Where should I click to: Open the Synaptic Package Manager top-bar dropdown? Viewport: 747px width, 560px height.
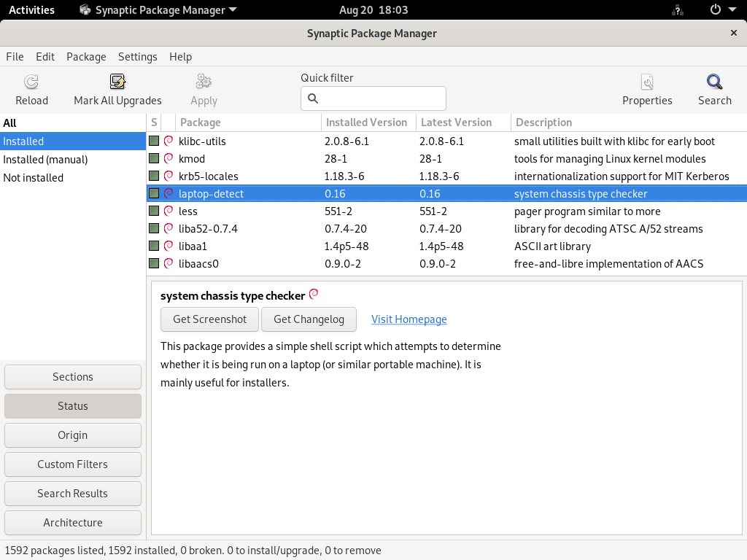pyautogui.click(x=157, y=9)
